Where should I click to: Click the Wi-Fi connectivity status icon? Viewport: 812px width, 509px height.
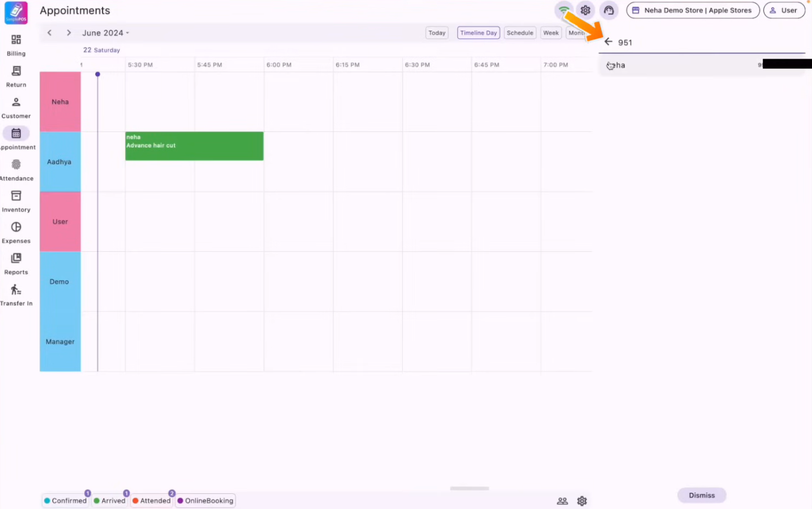(563, 10)
